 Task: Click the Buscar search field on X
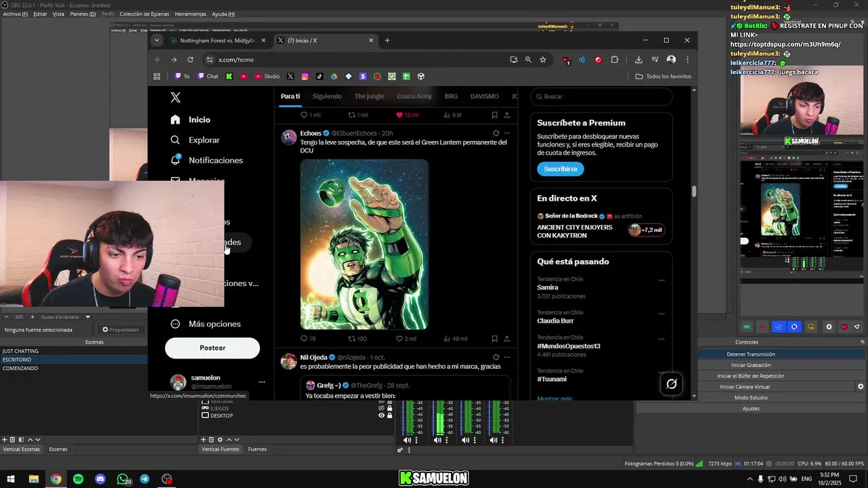tap(601, 96)
